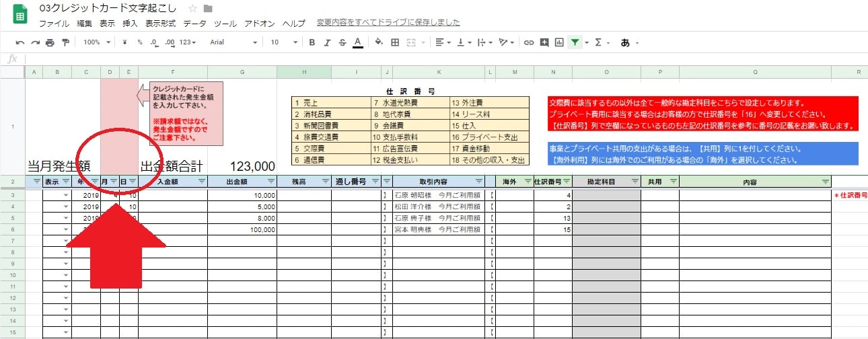This screenshot has height=339, width=868.
Task: Open vertical align dropdown
Action: 464,42
